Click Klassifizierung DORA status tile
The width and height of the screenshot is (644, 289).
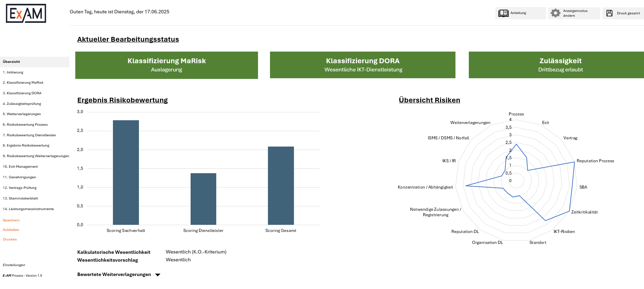[x=363, y=65]
